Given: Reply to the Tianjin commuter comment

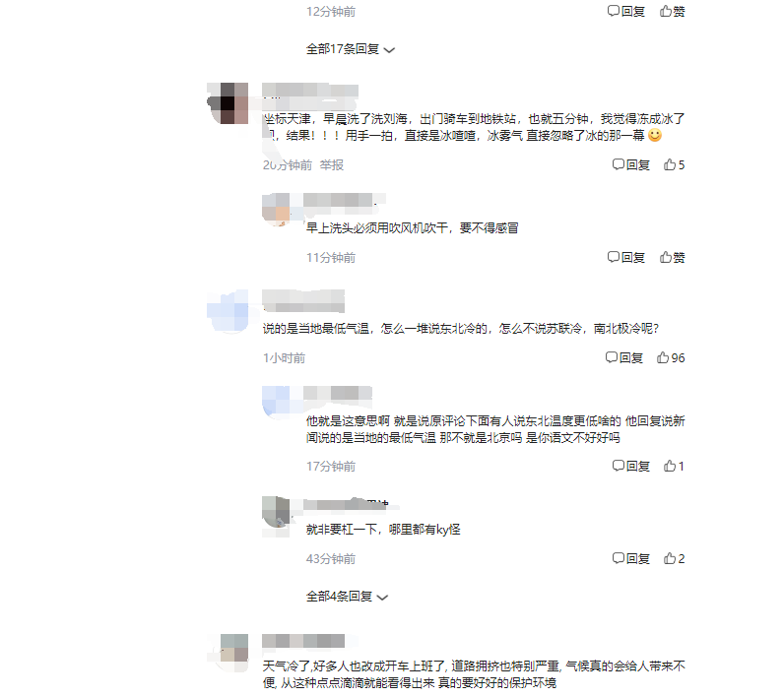Looking at the screenshot, I should point(631,164).
